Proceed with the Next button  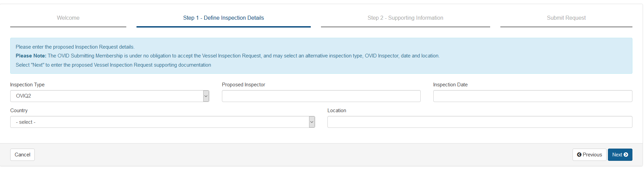[620, 155]
